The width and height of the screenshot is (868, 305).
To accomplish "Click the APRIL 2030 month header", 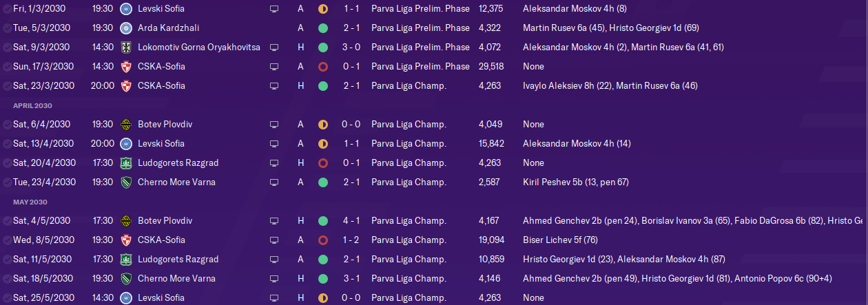I will coord(32,106).
